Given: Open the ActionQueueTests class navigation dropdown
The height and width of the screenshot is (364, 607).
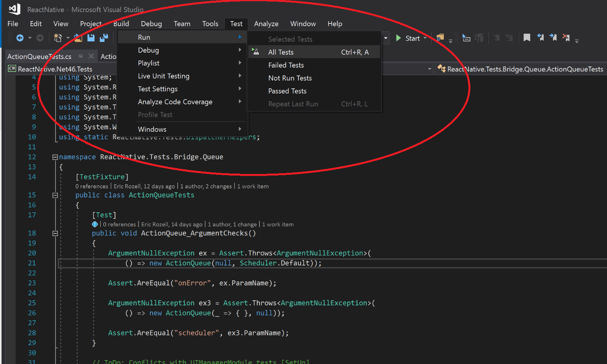Looking at the screenshot, I should 522,69.
